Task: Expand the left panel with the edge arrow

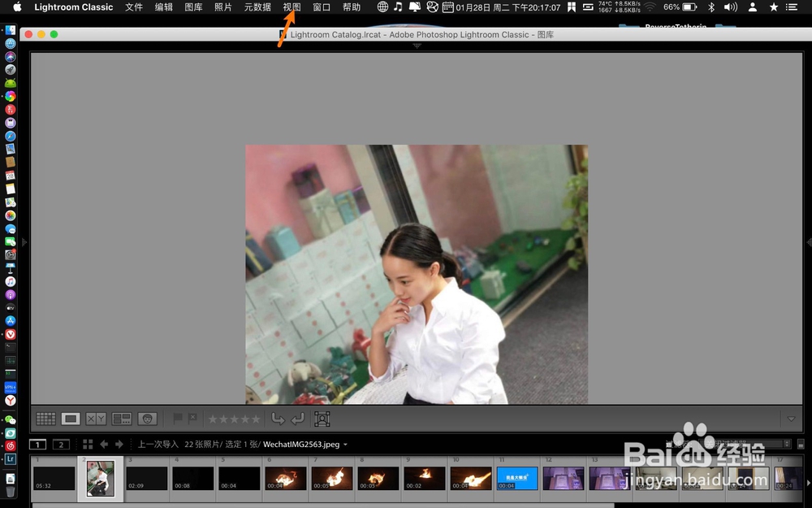Action: [24, 241]
